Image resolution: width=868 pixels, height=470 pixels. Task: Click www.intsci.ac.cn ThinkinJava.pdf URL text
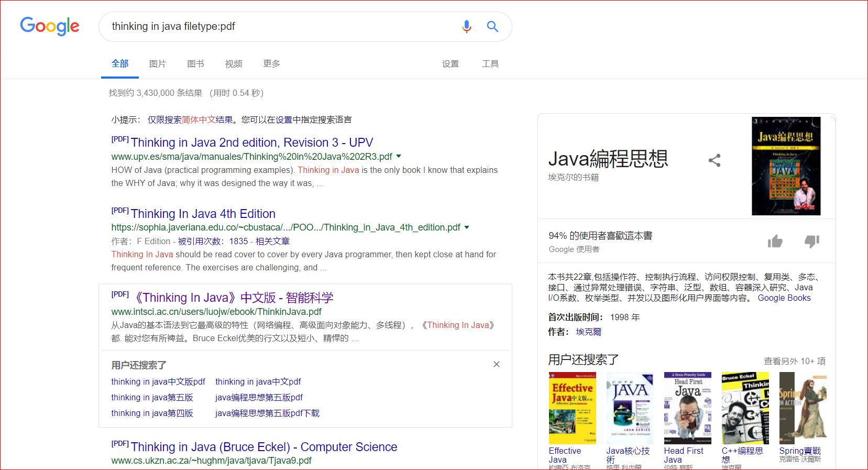click(x=216, y=311)
